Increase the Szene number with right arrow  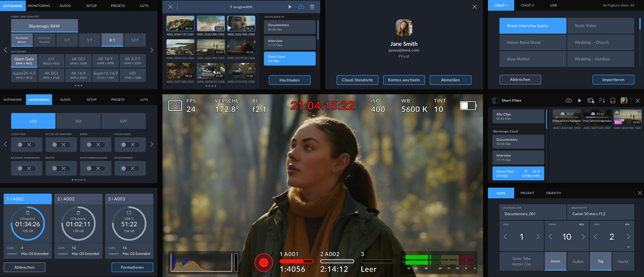click(x=583, y=237)
